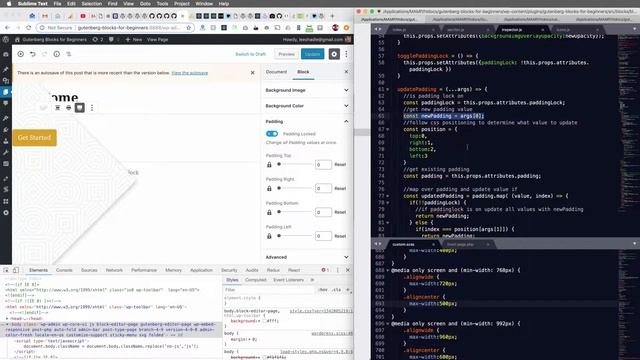The width and height of the screenshot is (640, 360).
Task: Click View Page in admin bar
Action: tap(158, 40)
